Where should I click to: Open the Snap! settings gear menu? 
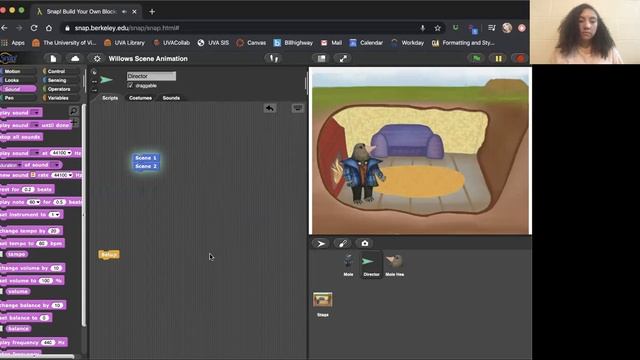tap(97, 59)
